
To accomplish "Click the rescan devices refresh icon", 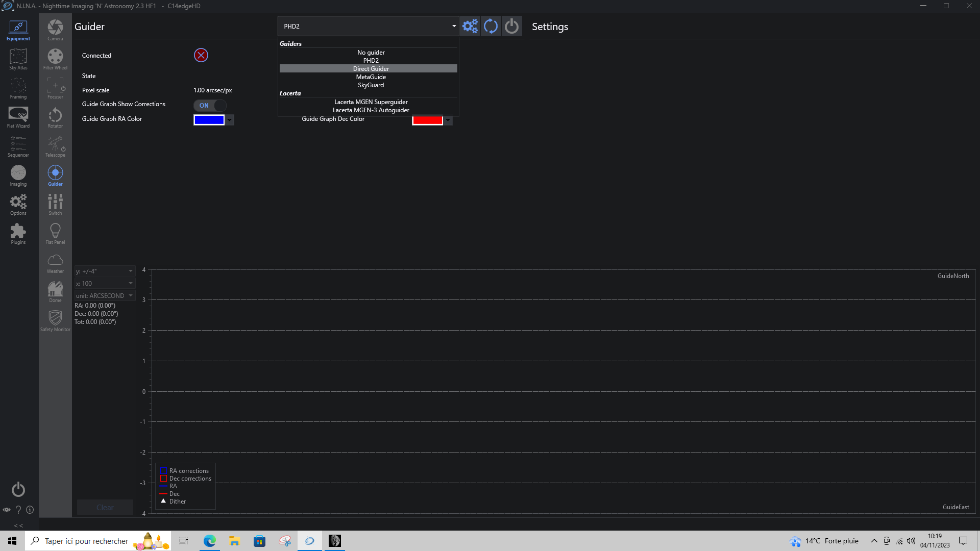I will coord(491,26).
